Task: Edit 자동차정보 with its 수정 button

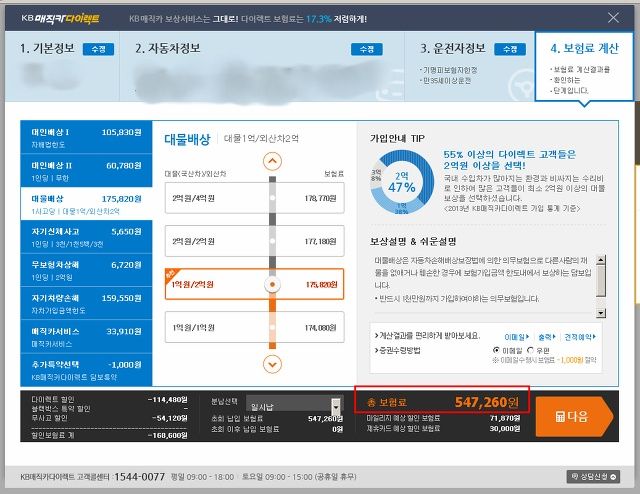Action: 367,49
